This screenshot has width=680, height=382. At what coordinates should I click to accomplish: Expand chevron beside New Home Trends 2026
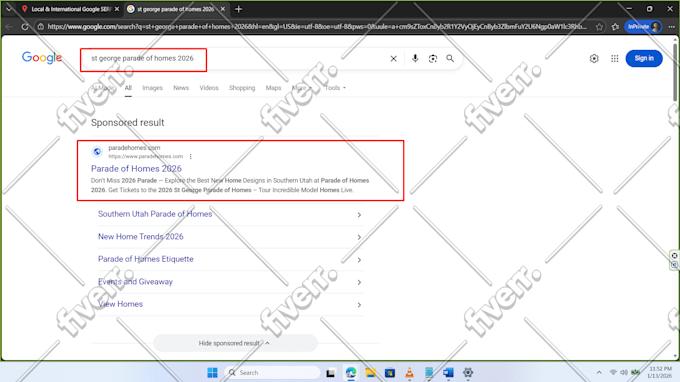[x=359, y=237]
